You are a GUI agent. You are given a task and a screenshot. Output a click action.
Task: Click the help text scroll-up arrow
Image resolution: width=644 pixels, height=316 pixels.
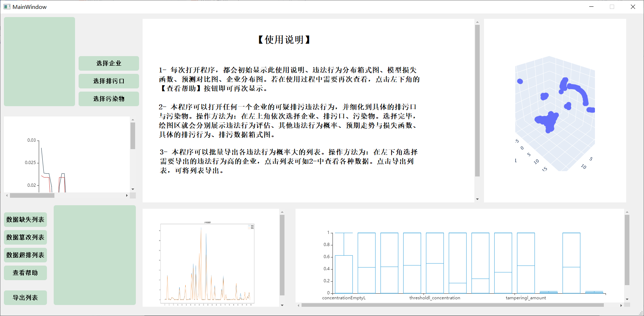[477, 22]
